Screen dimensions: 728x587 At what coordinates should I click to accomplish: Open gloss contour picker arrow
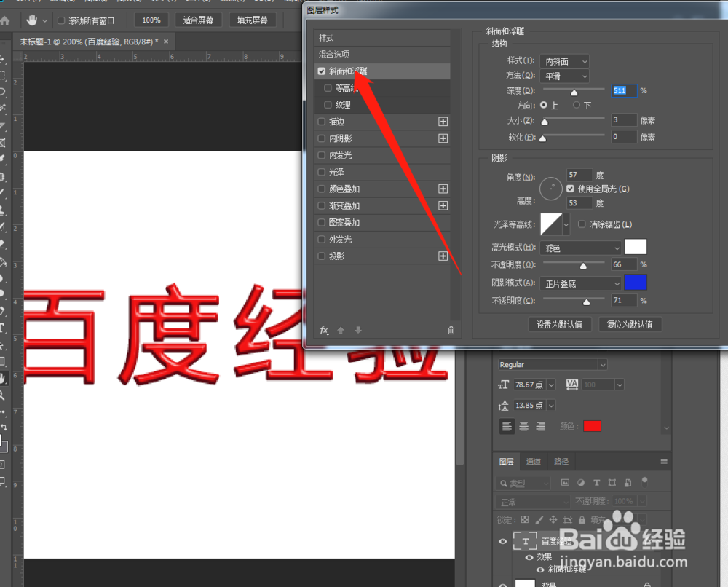click(x=566, y=225)
